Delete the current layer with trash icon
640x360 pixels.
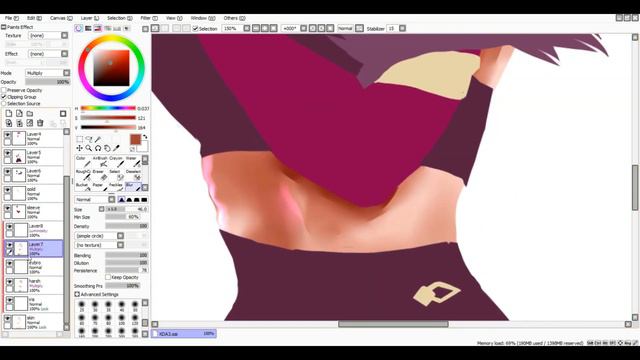[x=40, y=123]
